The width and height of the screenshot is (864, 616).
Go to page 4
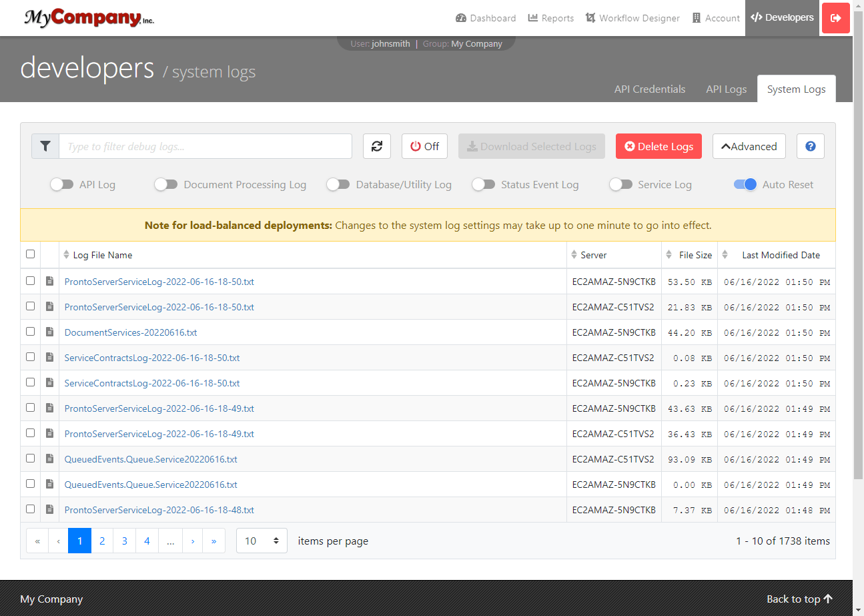[x=147, y=541]
